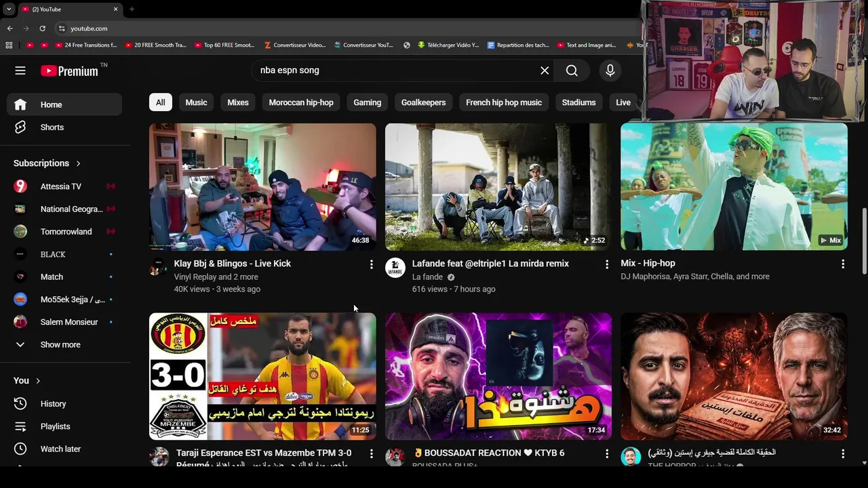
Task: Open options menu for Klay Bbj video
Action: point(371,264)
